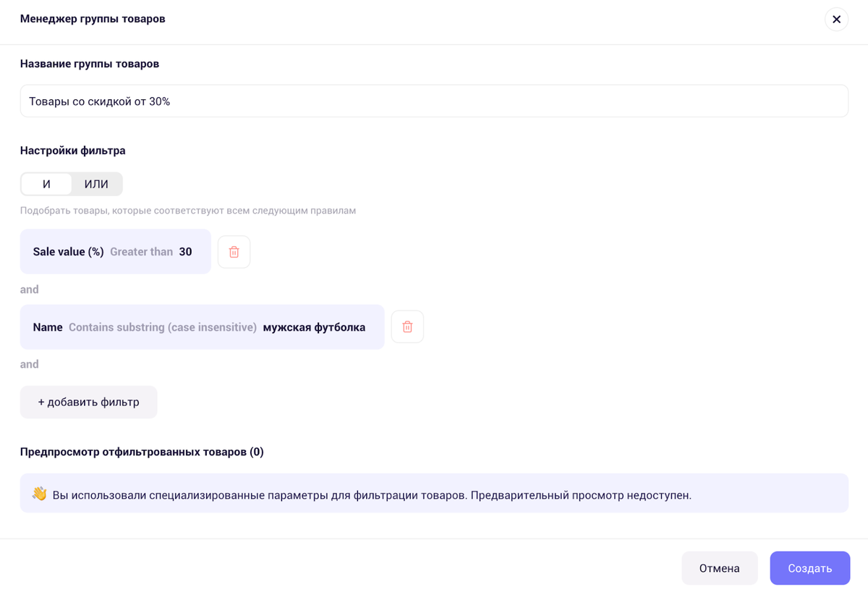Click the Настройки фильтра section label
The image size is (868, 590).
pyautogui.click(x=72, y=151)
